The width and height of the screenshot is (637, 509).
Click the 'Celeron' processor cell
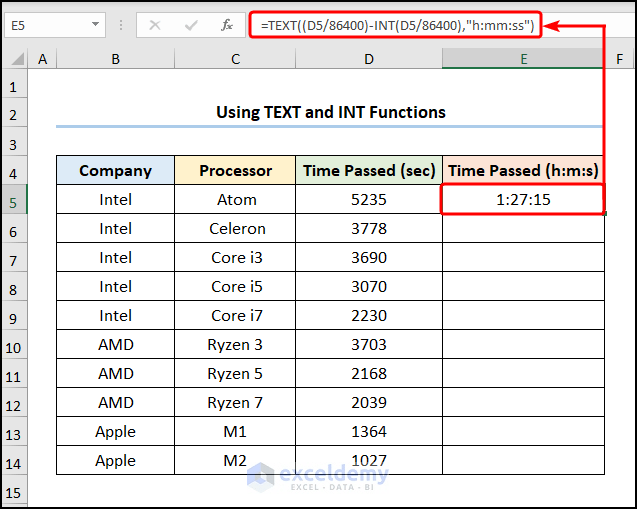click(x=235, y=228)
